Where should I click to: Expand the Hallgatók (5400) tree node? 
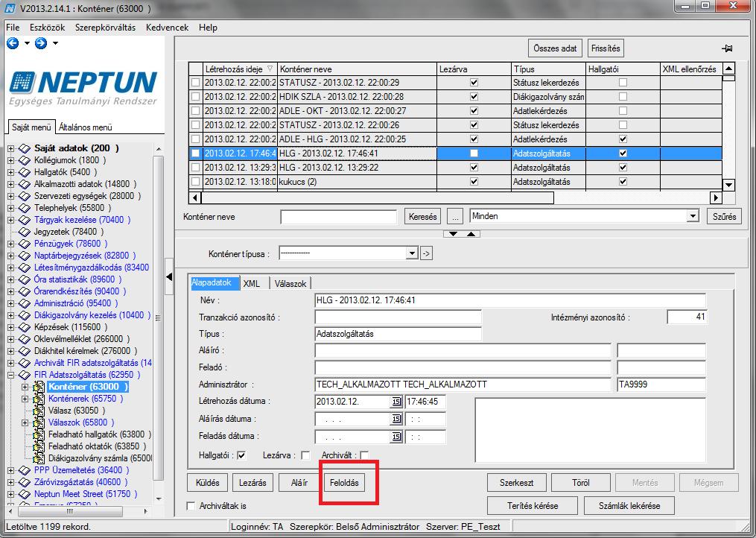[x=11, y=172]
